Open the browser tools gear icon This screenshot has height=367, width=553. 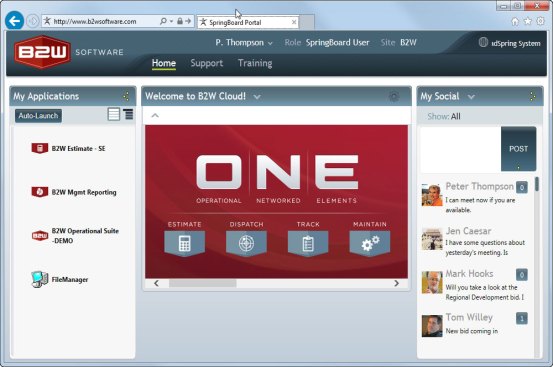tap(540, 21)
